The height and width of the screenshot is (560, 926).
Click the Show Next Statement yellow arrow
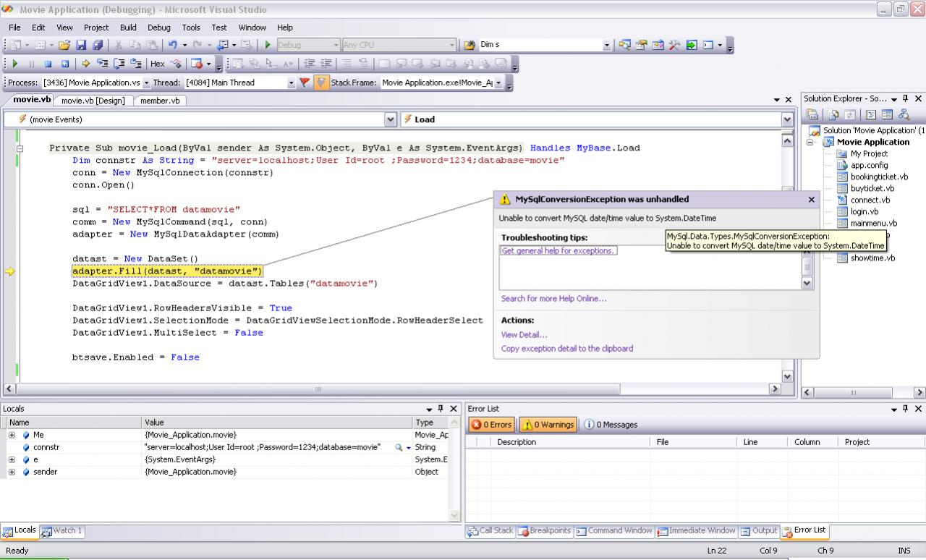[86, 64]
